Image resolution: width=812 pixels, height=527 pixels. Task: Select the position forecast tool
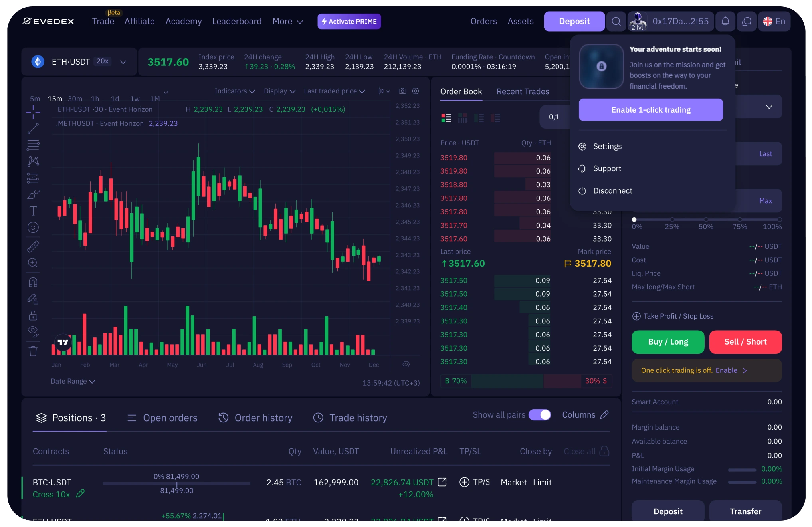33,178
